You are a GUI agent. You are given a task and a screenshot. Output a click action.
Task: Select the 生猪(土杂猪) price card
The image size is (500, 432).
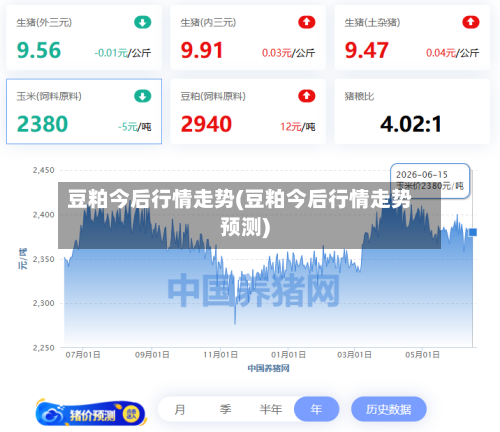412,38
